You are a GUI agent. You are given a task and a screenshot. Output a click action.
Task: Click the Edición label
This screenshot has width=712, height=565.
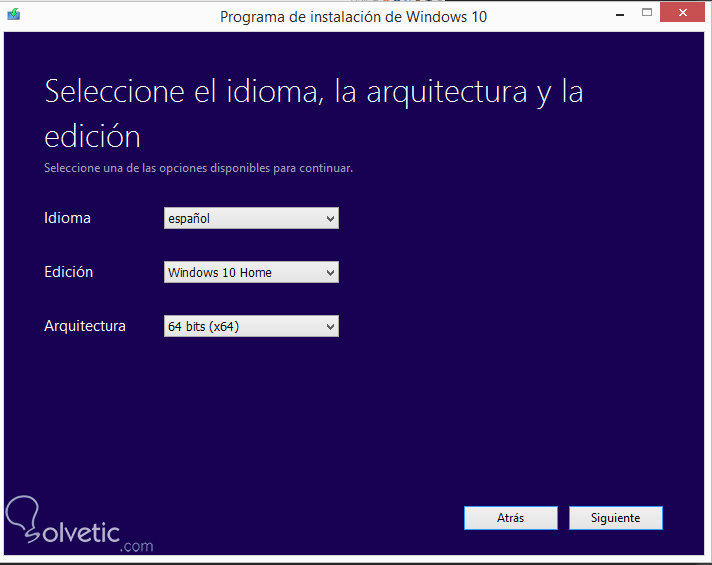coord(69,272)
